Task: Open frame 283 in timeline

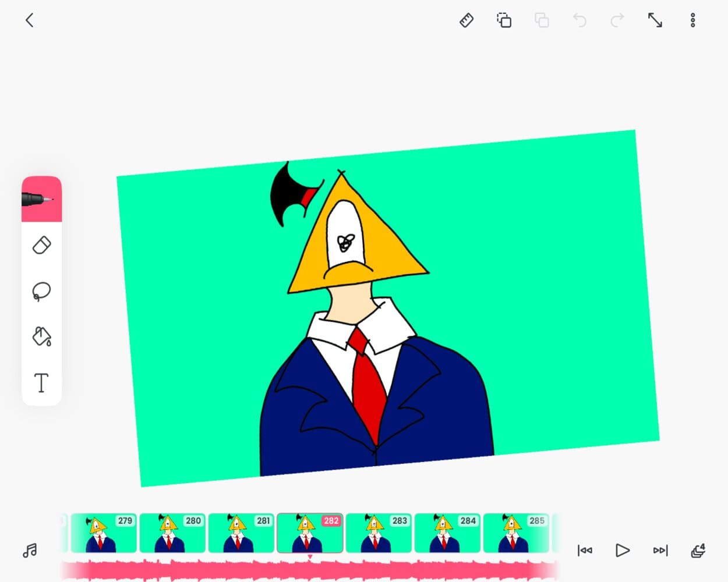Action: click(x=379, y=533)
